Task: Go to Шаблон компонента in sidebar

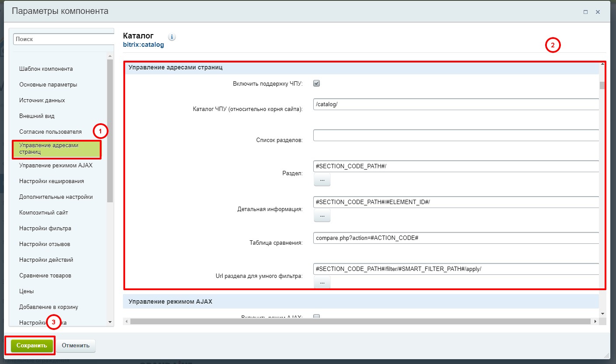Action: tap(46, 69)
